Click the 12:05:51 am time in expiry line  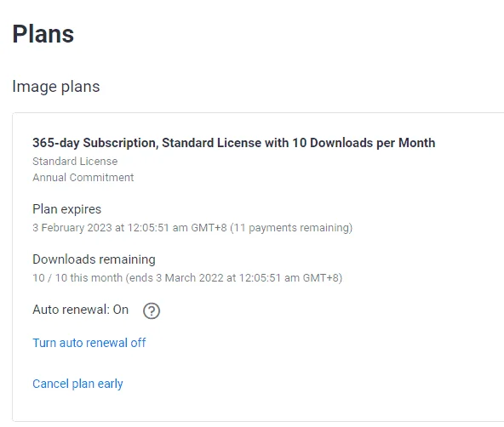click(x=157, y=228)
